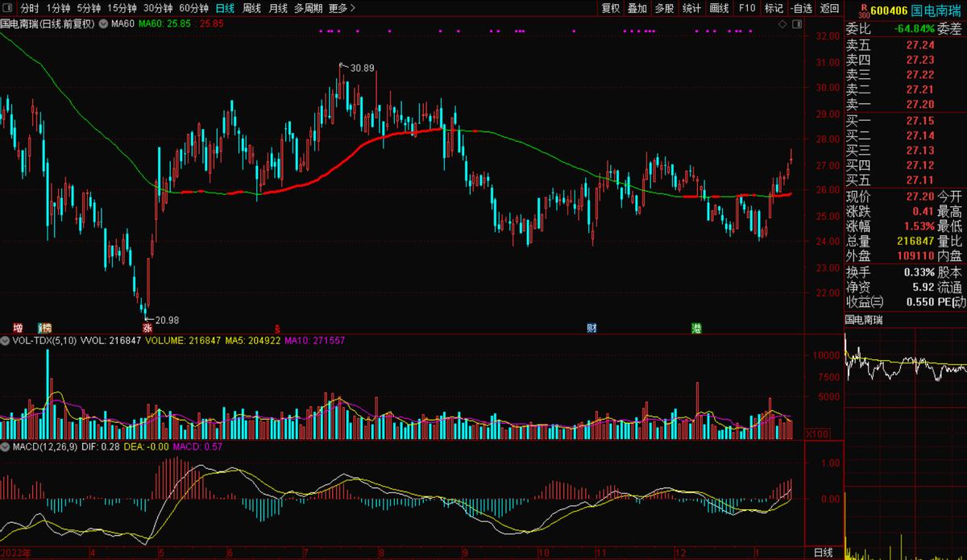Click the panel toggle icon left of 分时
The image size is (967, 560).
point(8,8)
